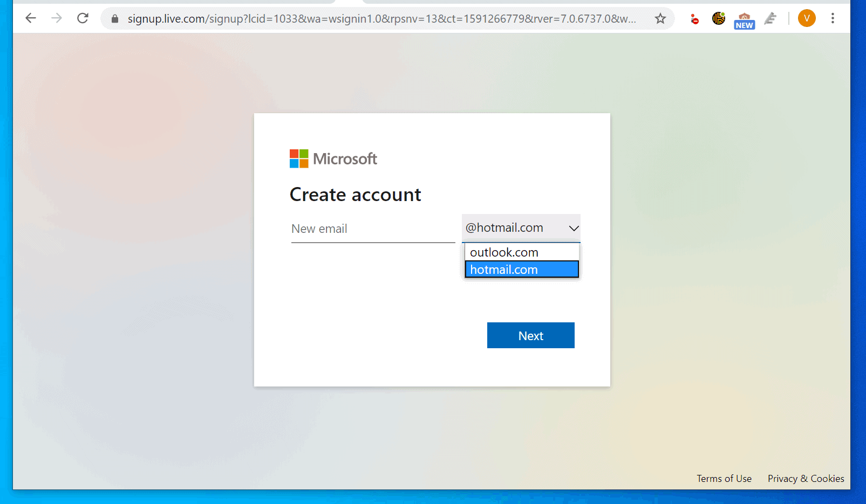Open the email domain dropdown chevron
Viewport: 866px width, 504px height.
573,227
